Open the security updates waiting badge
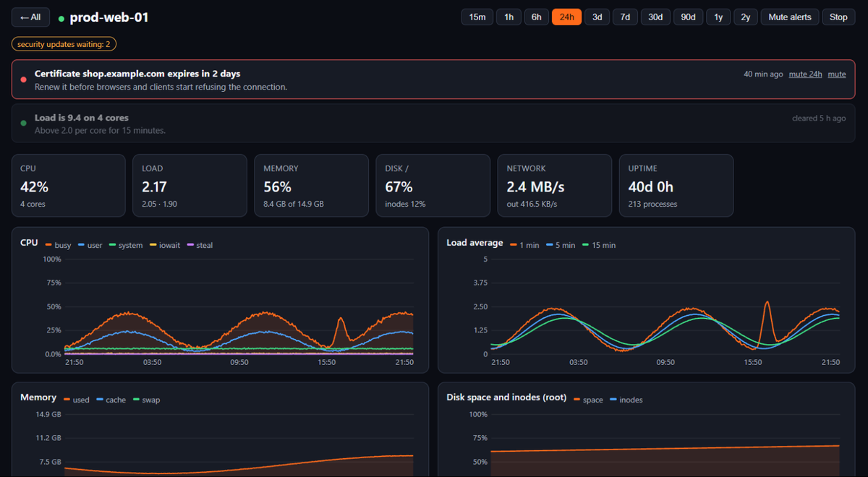The height and width of the screenshot is (477, 868). pos(64,45)
